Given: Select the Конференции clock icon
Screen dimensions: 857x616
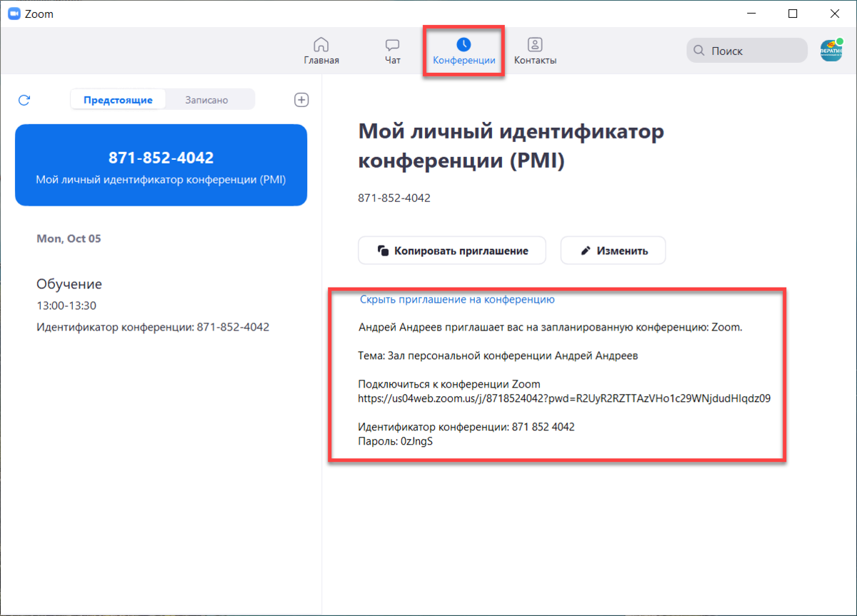Looking at the screenshot, I should pos(463,44).
